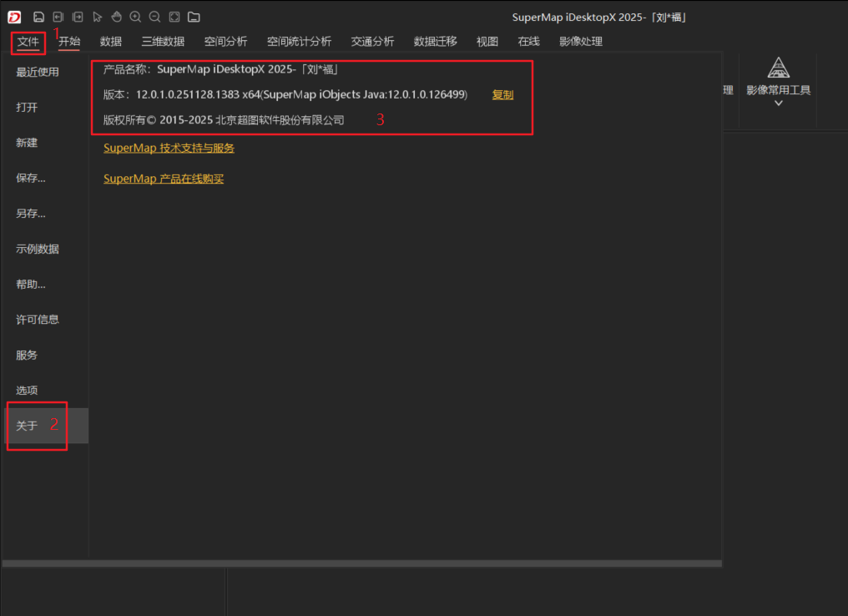The width and height of the screenshot is (848, 616).
Task: Switch to the 空间分析 tab
Action: click(225, 42)
